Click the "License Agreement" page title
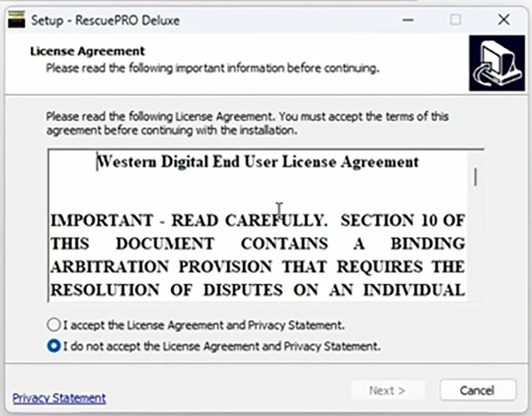This screenshot has width=532, height=416. [x=88, y=51]
